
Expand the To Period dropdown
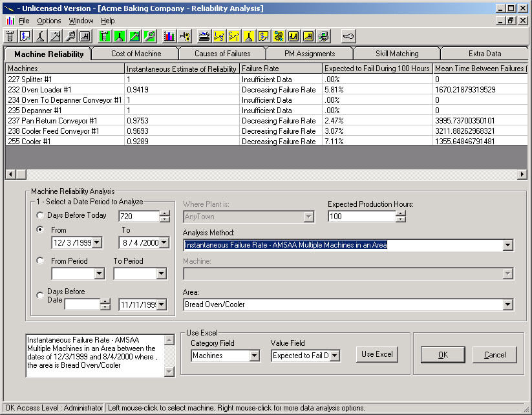point(162,273)
